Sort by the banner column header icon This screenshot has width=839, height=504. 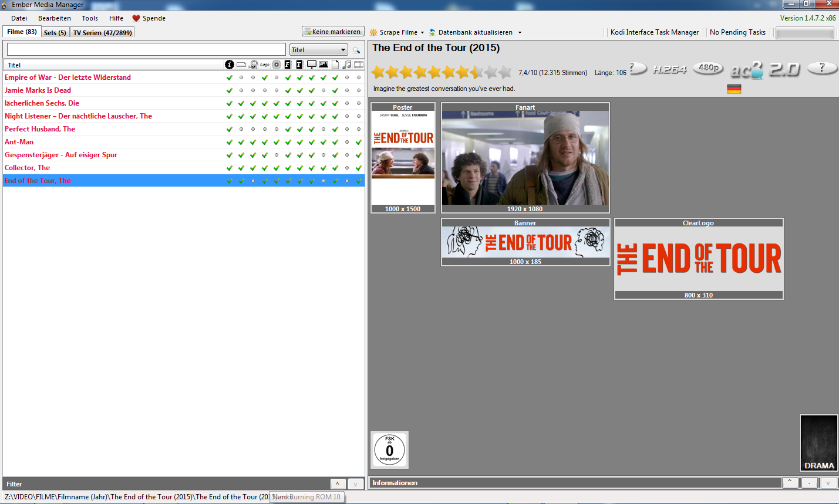241,65
